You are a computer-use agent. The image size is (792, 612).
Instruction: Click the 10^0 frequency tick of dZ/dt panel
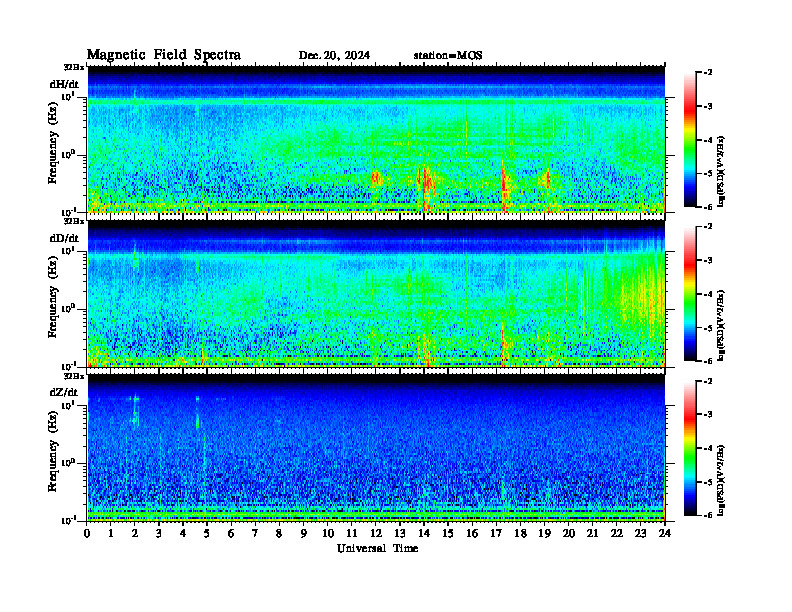tap(68, 463)
